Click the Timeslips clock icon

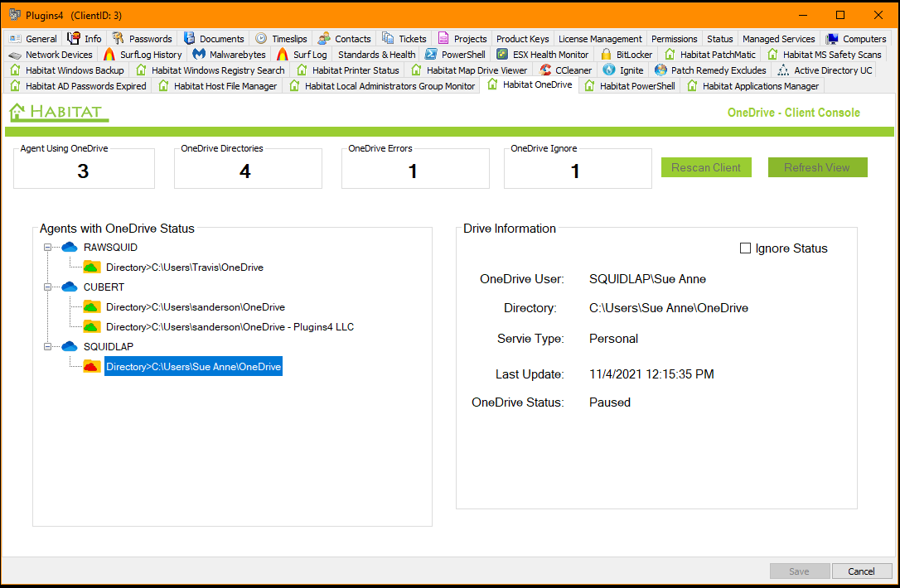coord(261,38)
